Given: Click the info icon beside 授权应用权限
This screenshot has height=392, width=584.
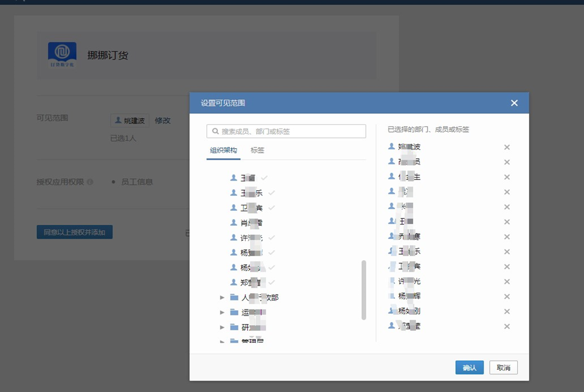Looking at the screenshot, I should tap(90, 182).
